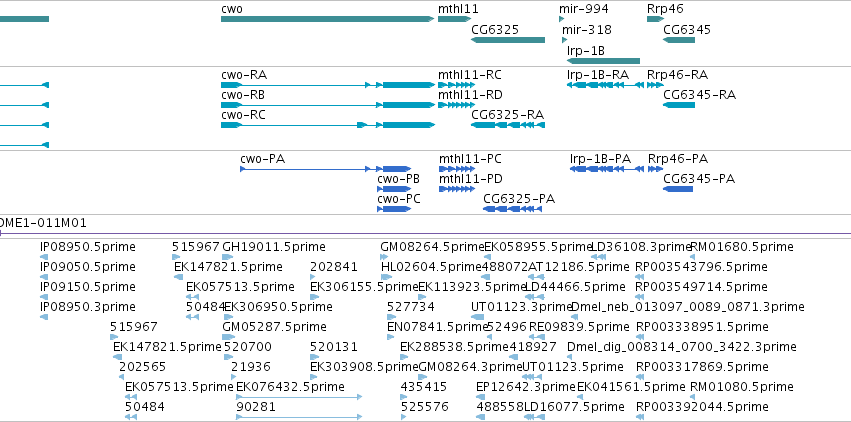This screenshot has height=422, width=851.
Task: Click the EK076432.5prime EST label
Action: (x=290, y=387)
